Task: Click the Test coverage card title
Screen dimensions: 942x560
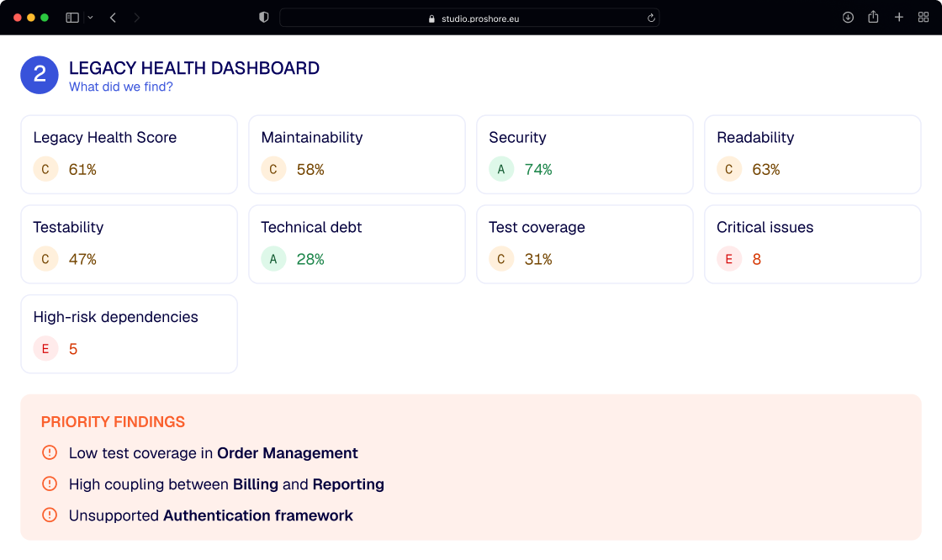Action: (x=537, y=227)
